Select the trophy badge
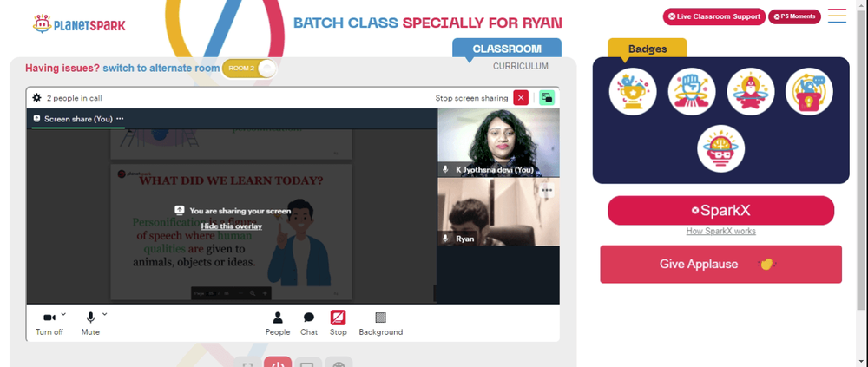Viewport: 868px width, 367px height. pyautogui.click(x=633, y=91)
